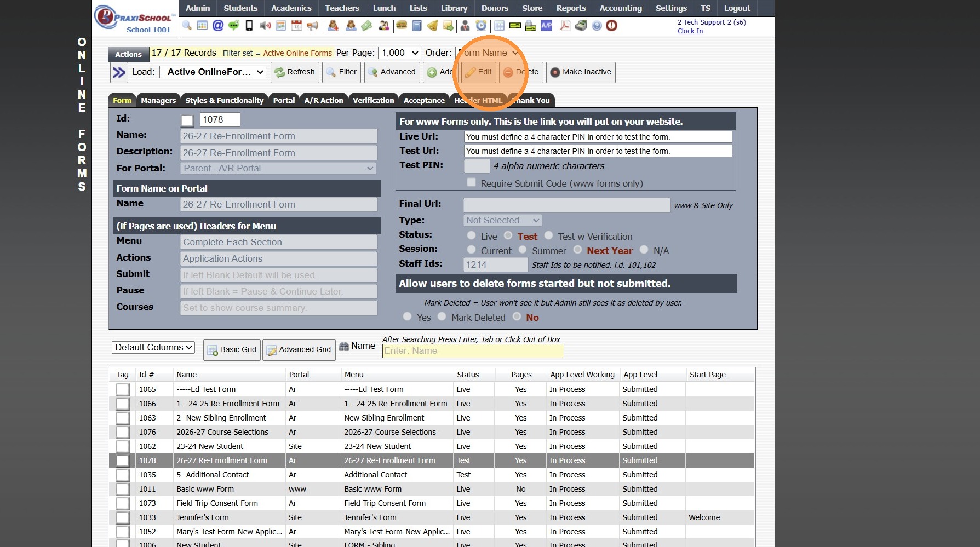Open the Academics menu
Viewport: 980px width, 547px height.
point(291,8)
